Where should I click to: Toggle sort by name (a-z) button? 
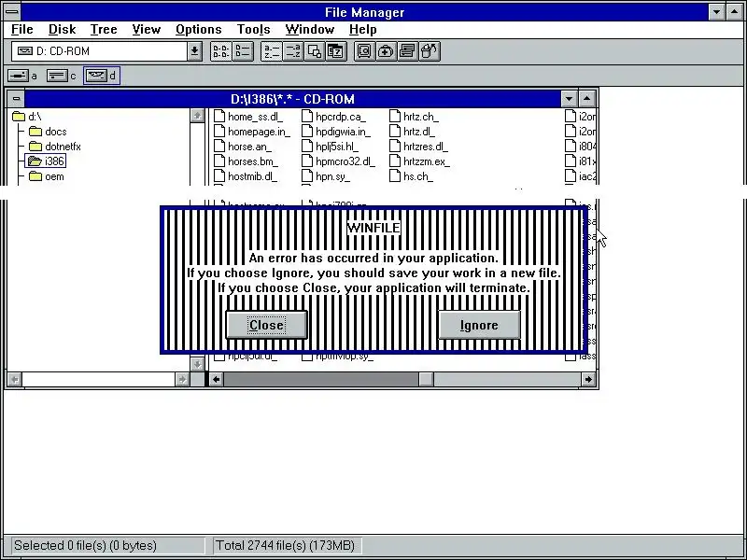point(272,51)
